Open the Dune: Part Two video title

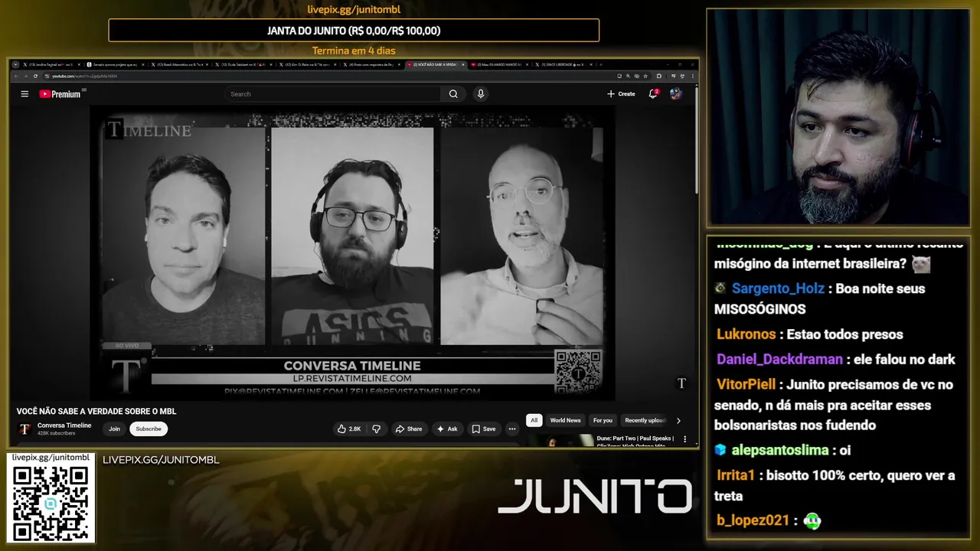635,439
